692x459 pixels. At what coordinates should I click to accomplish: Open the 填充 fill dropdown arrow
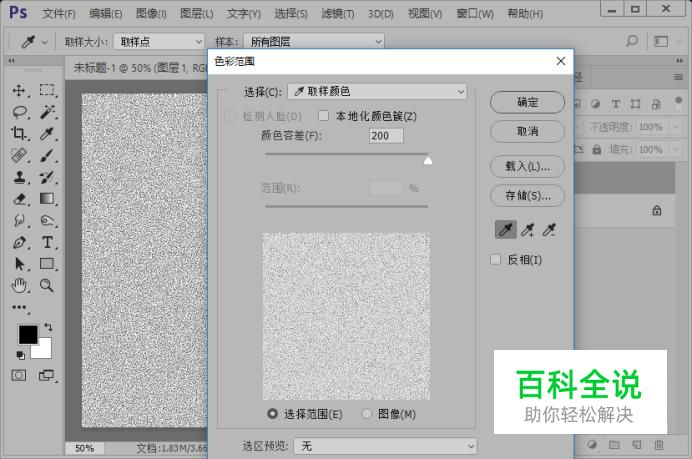(x=675, y=150)
